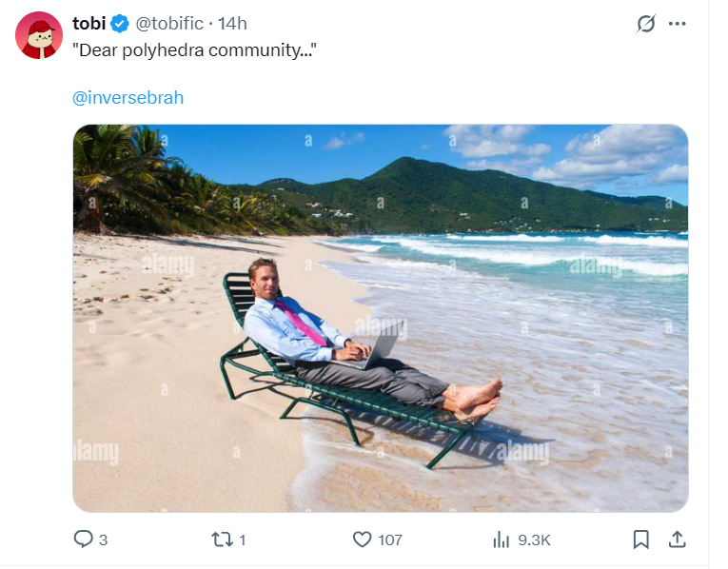The image size is (728, 569).
Task: Like the post with the heart icon
Action: [x=362, y=540]
